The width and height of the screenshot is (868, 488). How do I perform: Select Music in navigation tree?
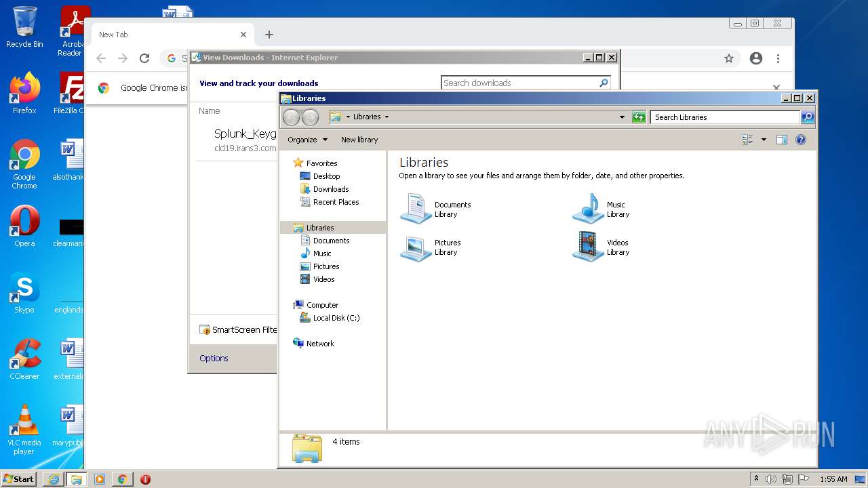click(322, 253)
